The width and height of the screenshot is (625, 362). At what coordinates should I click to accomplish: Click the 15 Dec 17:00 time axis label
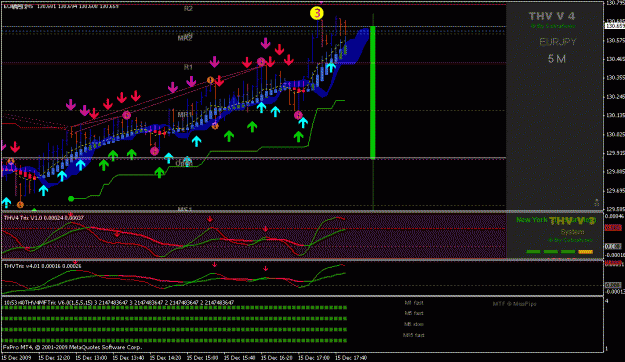point(314,358)
